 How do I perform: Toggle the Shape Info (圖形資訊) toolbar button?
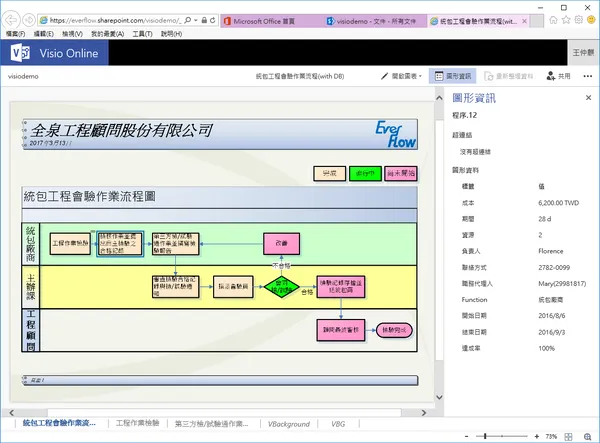tap(453, 76)
